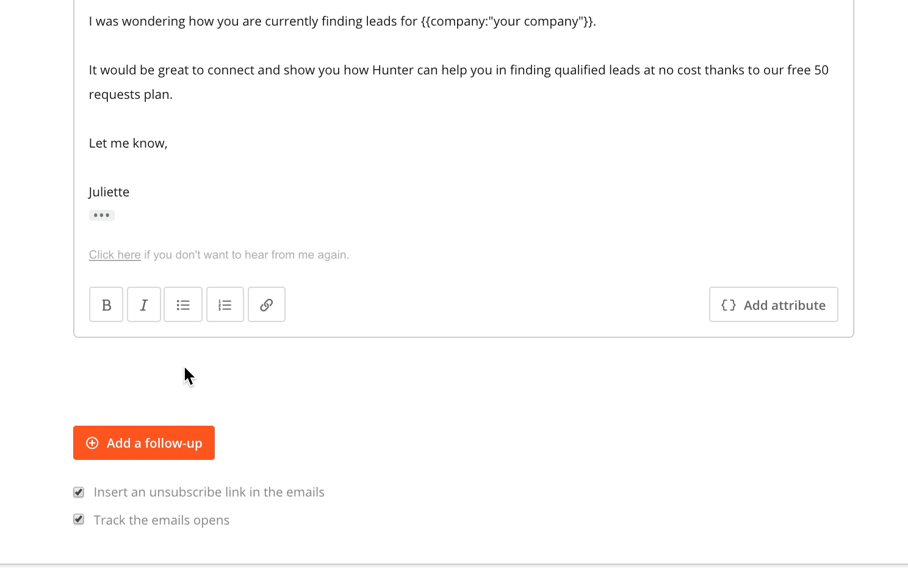
Task: Insert a bulleted list
Action: coord(183,304)
